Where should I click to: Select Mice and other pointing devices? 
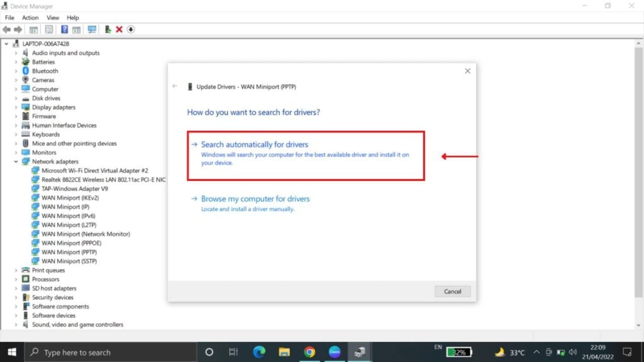pyautogui.click(x=74, y=143)
